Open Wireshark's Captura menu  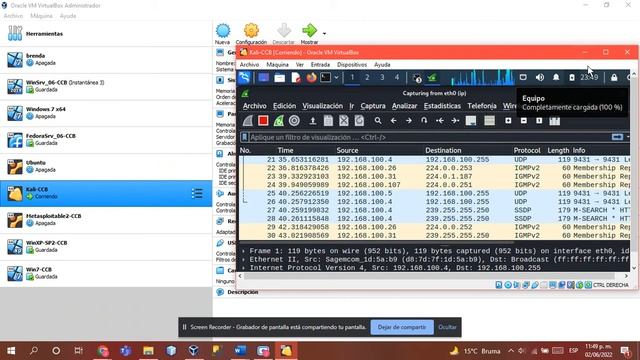(x=373, y=106)
